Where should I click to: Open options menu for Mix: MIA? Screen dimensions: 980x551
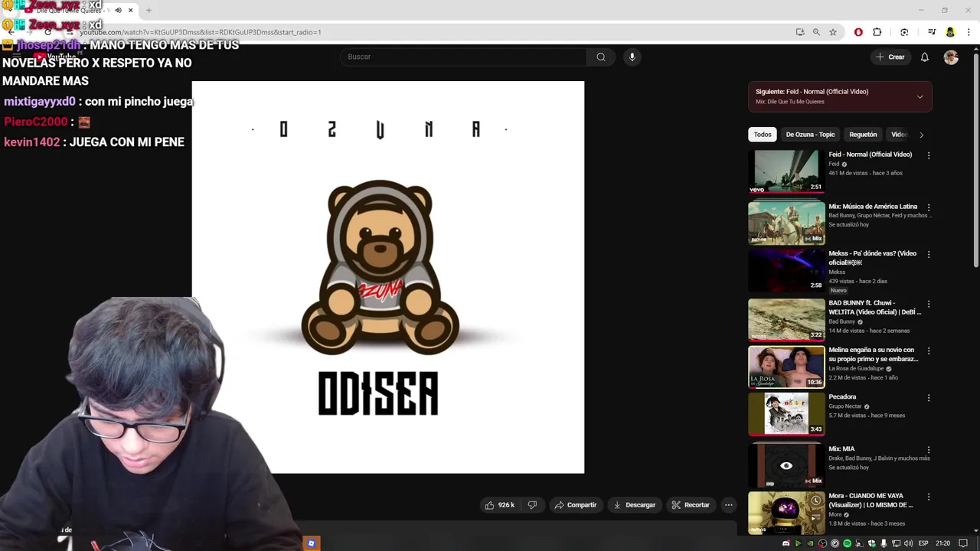(929, 450)
